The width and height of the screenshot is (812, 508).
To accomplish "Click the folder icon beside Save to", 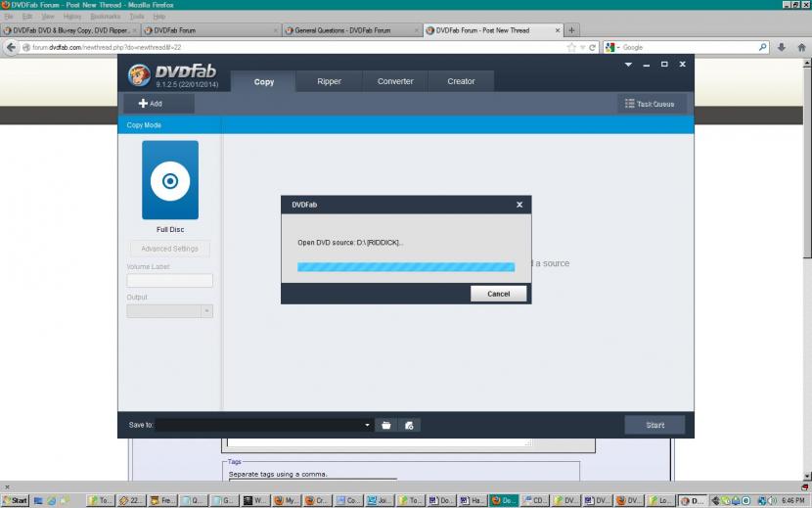I will click(x=386, y=425).
